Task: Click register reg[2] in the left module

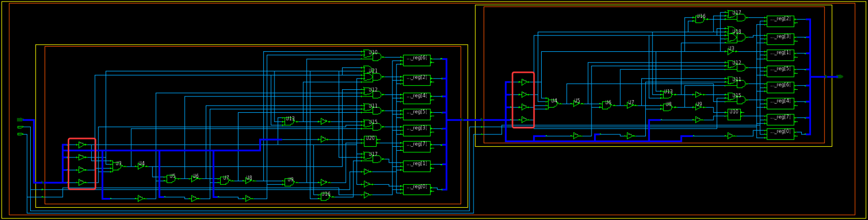Action: (417, 79)
